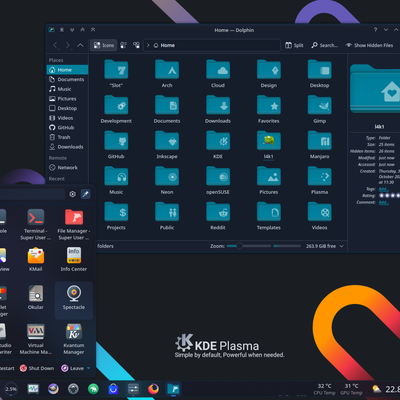Screen dimensions: 400x400
Task: Launch KMail from the app menu
Action: click(x=36, y=259)
